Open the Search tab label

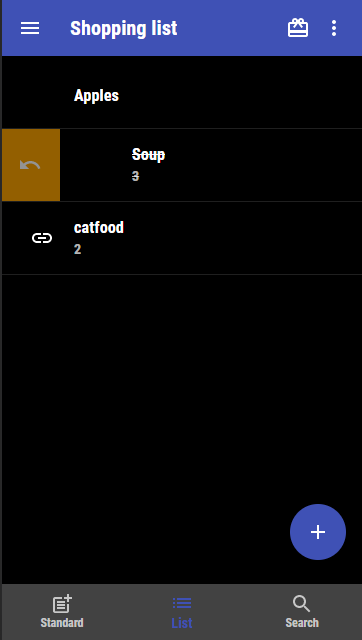302,623
